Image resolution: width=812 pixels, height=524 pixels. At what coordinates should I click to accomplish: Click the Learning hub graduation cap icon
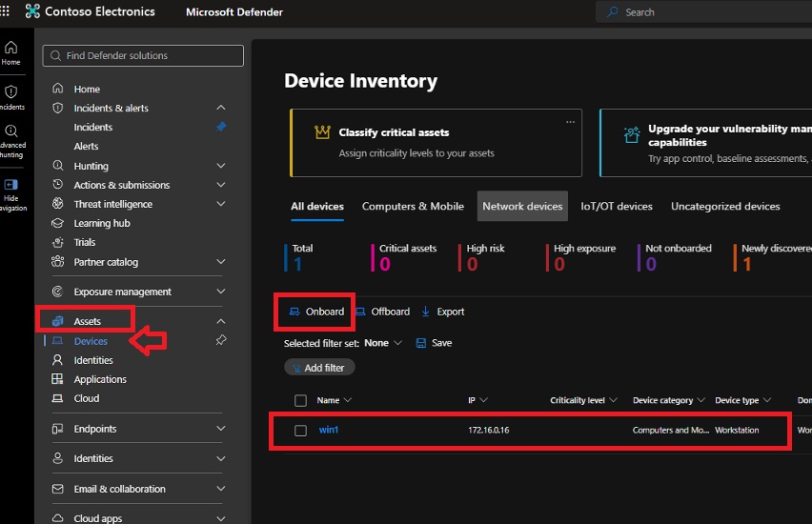tap(57, 223)
